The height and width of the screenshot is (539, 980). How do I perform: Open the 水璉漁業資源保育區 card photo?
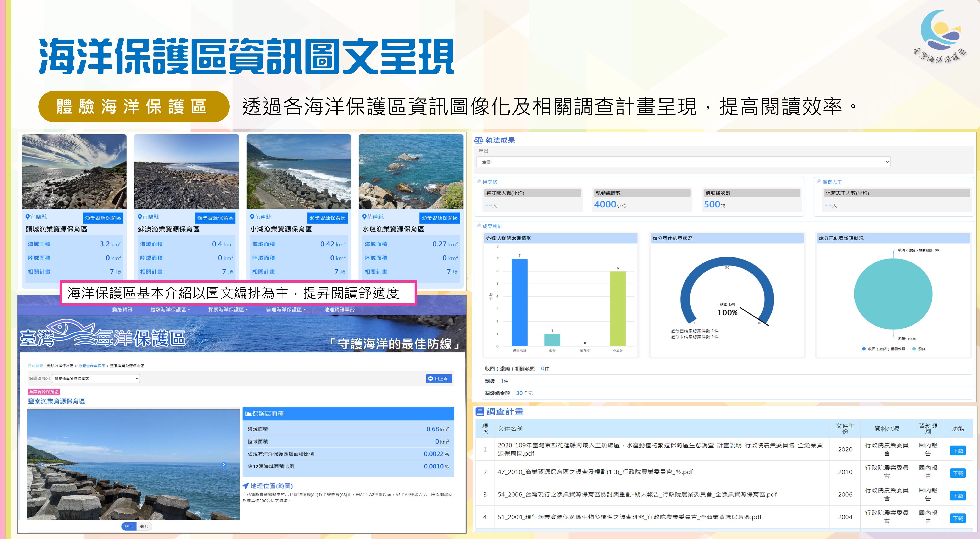(411, 172)
